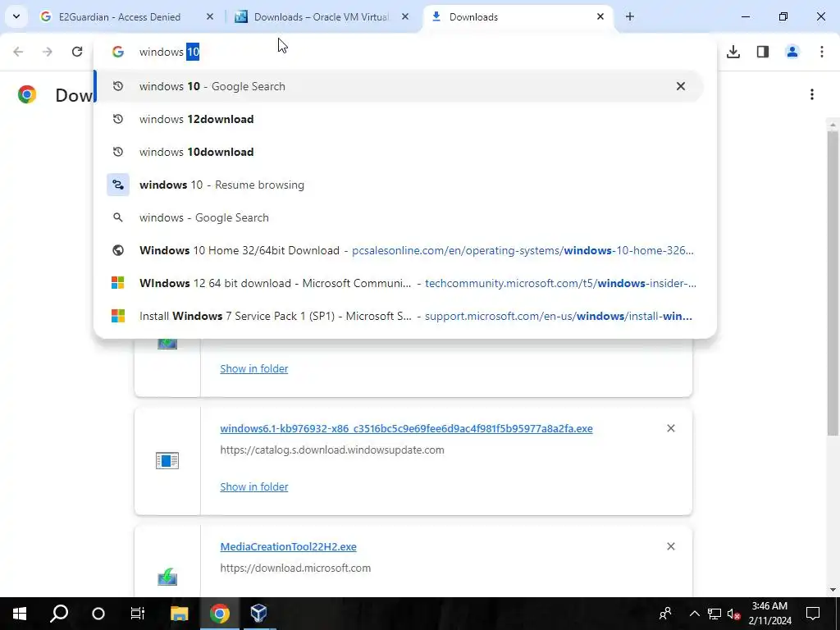The image size is (840, 630).
Task: Click the vertical scrollbar thumb
Action: [x=833, y=283]
